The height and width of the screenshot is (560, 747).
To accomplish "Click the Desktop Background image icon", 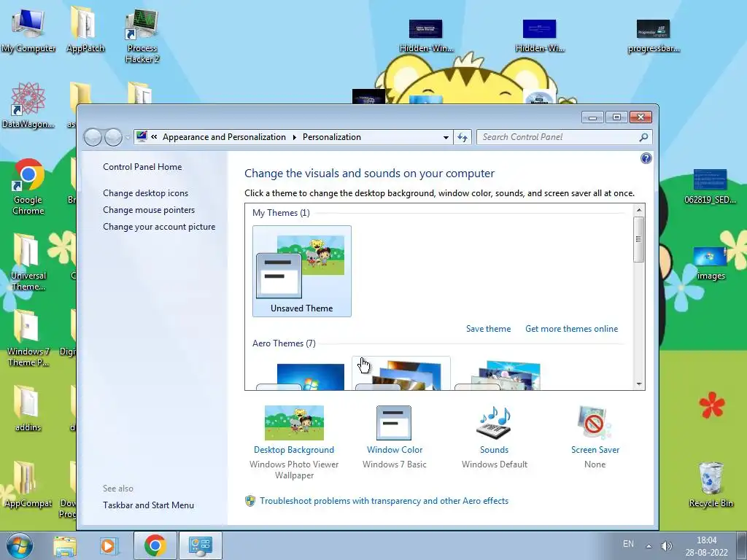I will (x=294, y=423).
